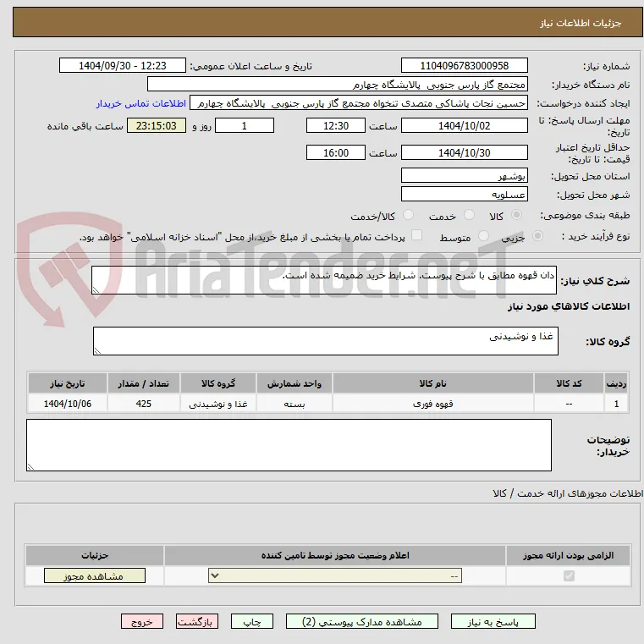Toggle the الزامی بودن ارائه مجوز checkbox
The width and height of the screenshot is (644, 644).
(569, 575)
